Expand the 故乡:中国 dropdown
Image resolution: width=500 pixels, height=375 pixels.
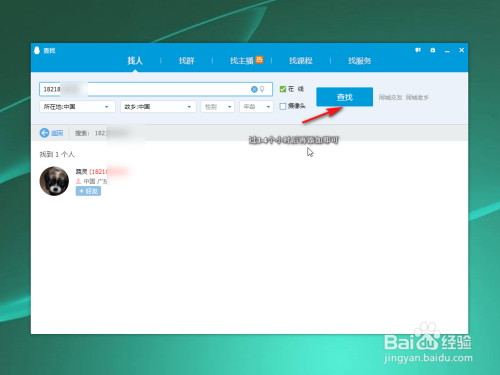click(158, 107)
